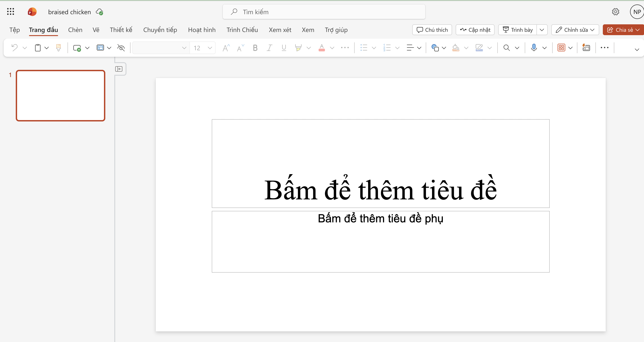The width and height of the screenshot is (644, 342).
Task: Click the Find magnifier icon in ribbon
Action: pyautogui.click(x=507, y=48)
